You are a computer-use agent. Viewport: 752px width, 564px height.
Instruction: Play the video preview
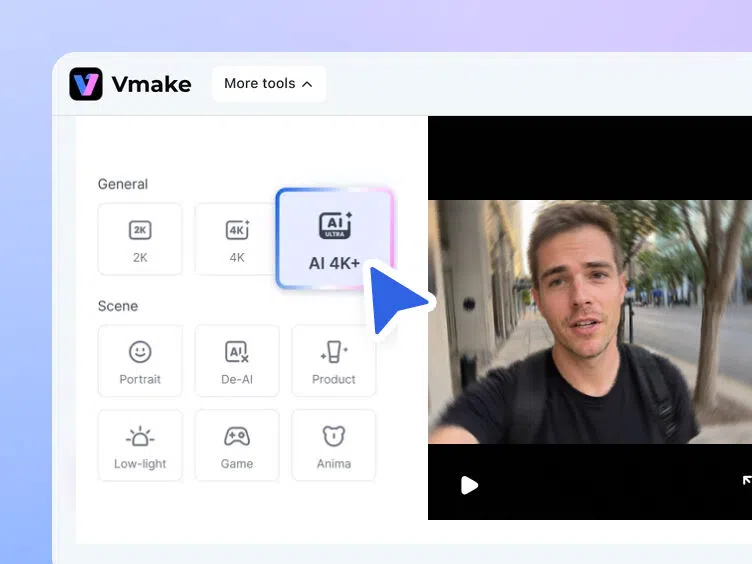(x=469, y=485)
